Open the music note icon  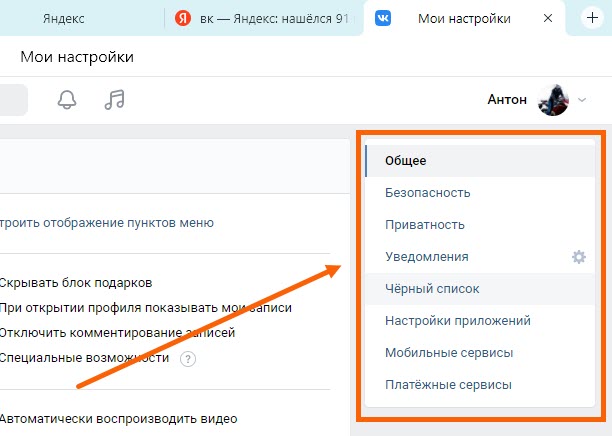click(115, 100)
